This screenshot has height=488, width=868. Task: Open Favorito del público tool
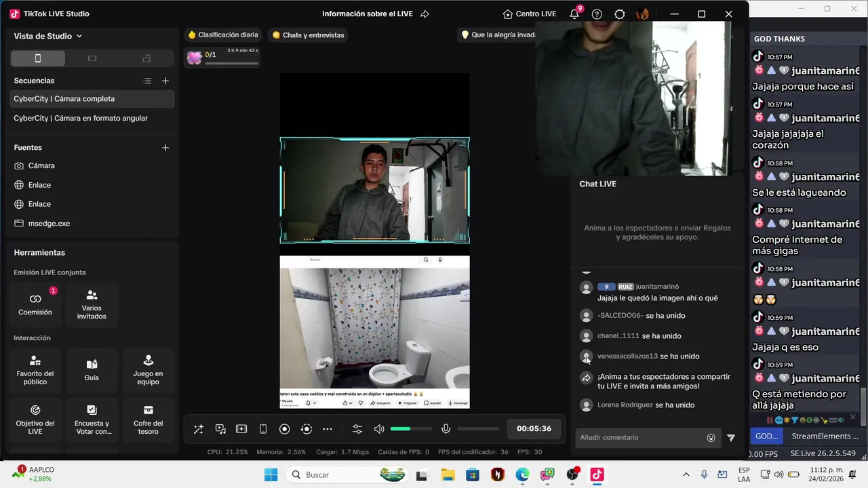35,371
